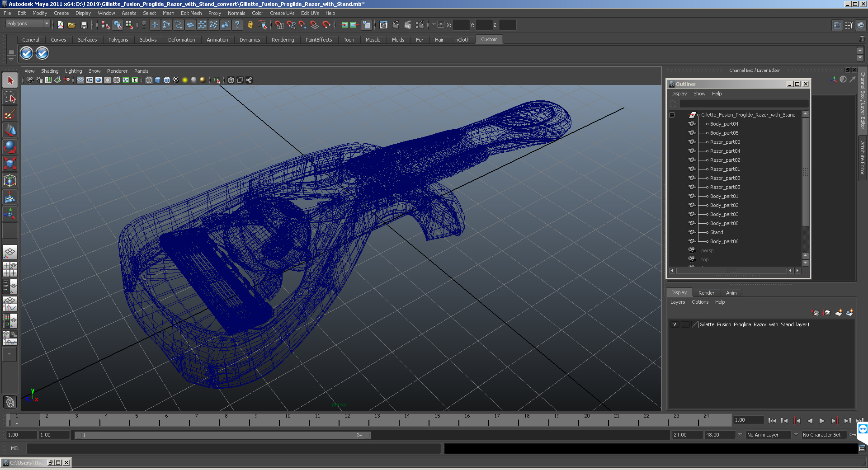Open viewport Shading menu
The image size is (868, 470).
point(50,71)
